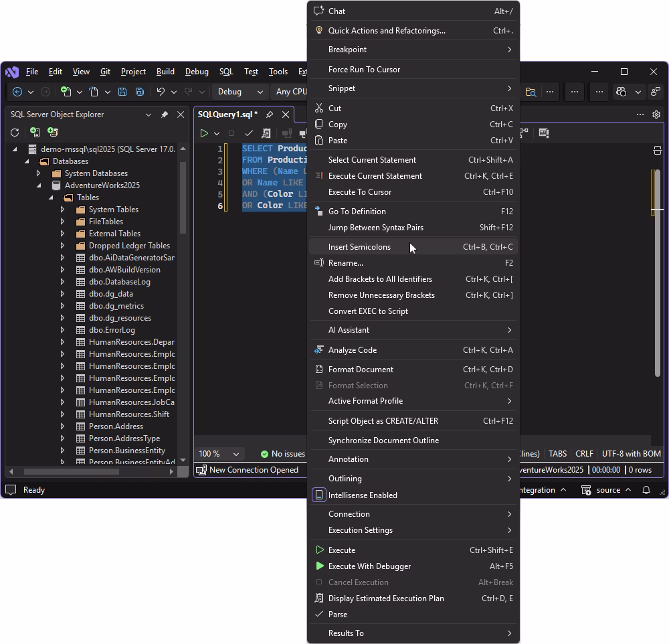The height and width of the screenshot is (644, 669).
Task: Click the TABS indentation indicator
Action: point(558,453)
